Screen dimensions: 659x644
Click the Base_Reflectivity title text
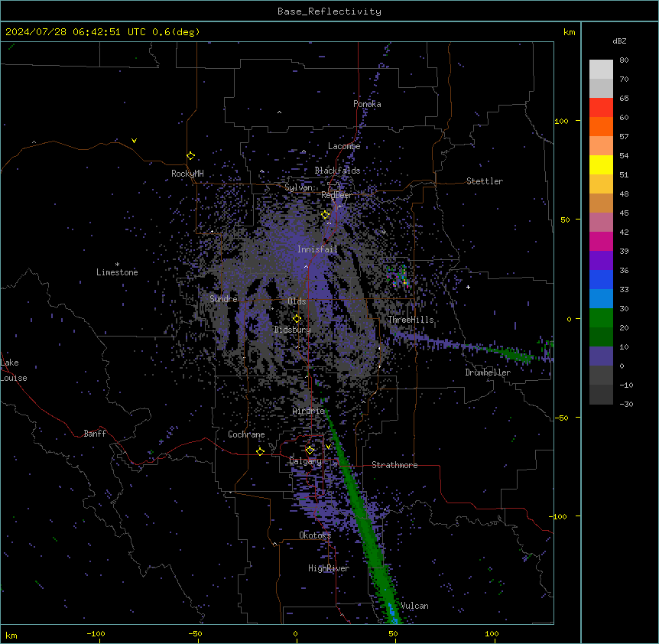(329, 11)
